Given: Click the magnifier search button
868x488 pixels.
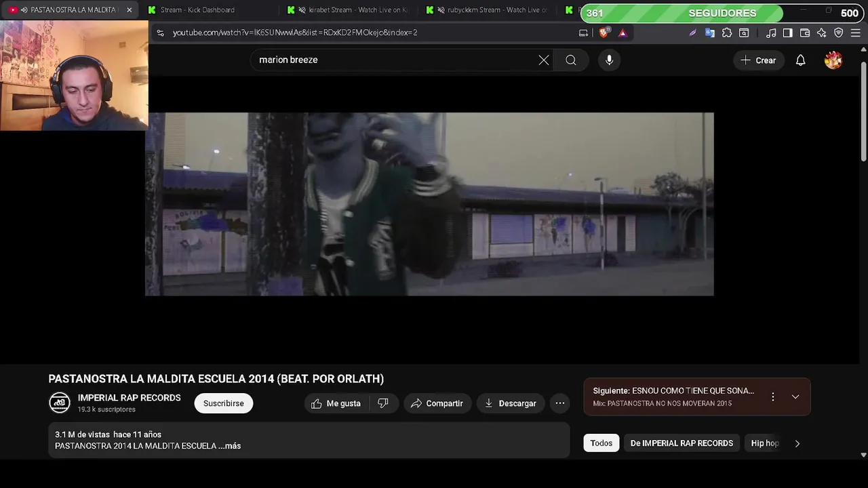Looking at the screenshot, I should coord(571,60).
